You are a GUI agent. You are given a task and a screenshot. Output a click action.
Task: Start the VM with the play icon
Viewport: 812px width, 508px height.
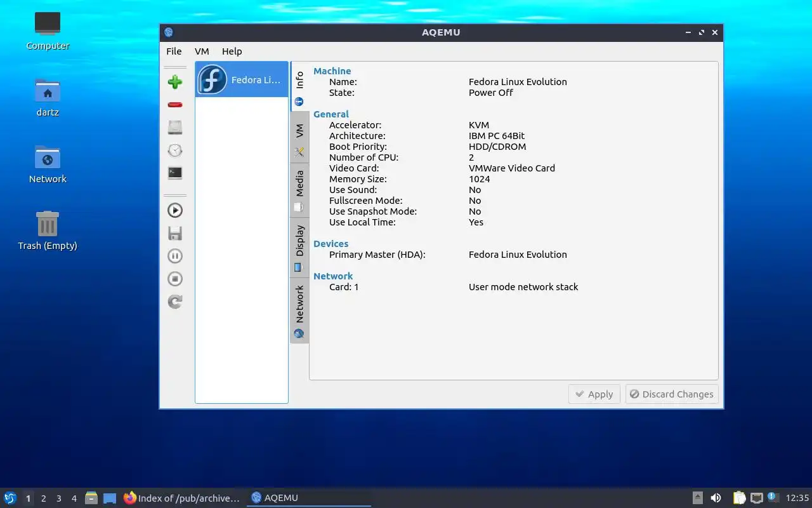[x=175, y=210]
